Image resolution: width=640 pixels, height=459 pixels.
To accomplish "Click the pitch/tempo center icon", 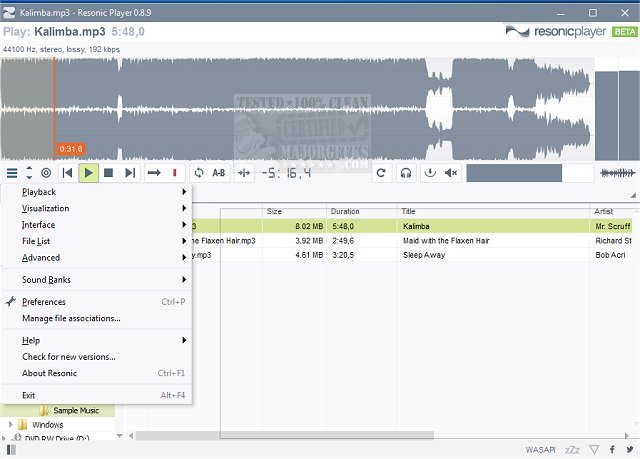I will 244,173.
